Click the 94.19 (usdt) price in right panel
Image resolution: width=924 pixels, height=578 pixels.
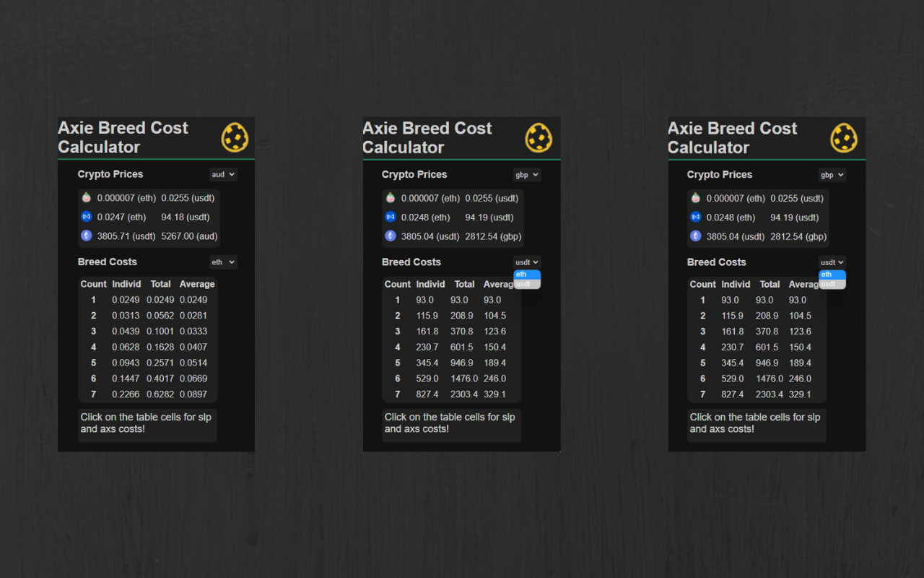coord(795,217)
